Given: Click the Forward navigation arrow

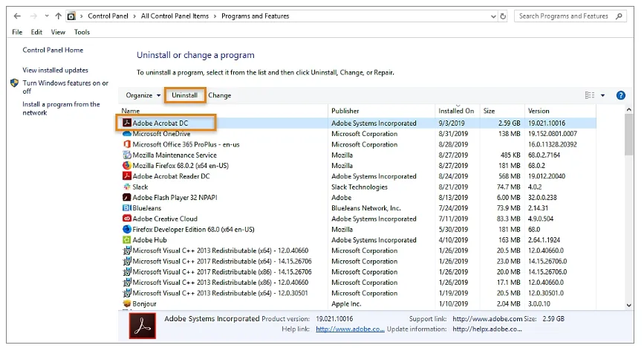Looking at the screenshot, I should click(33, 16).
